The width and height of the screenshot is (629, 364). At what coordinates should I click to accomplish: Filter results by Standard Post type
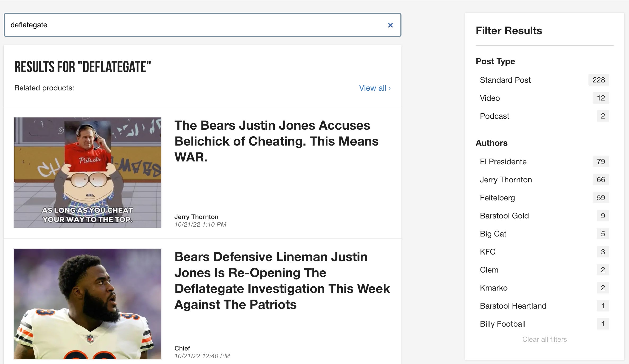(x=505, y=80)
